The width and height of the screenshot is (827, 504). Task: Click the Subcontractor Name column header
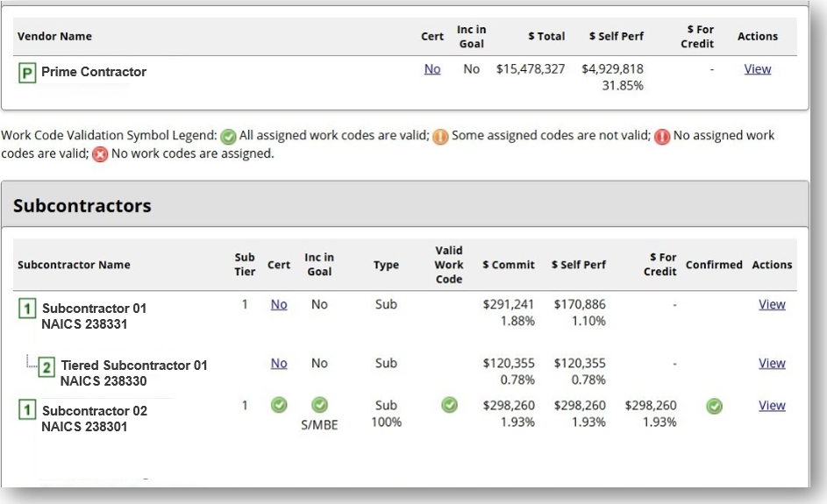click(x=74, y=265)
